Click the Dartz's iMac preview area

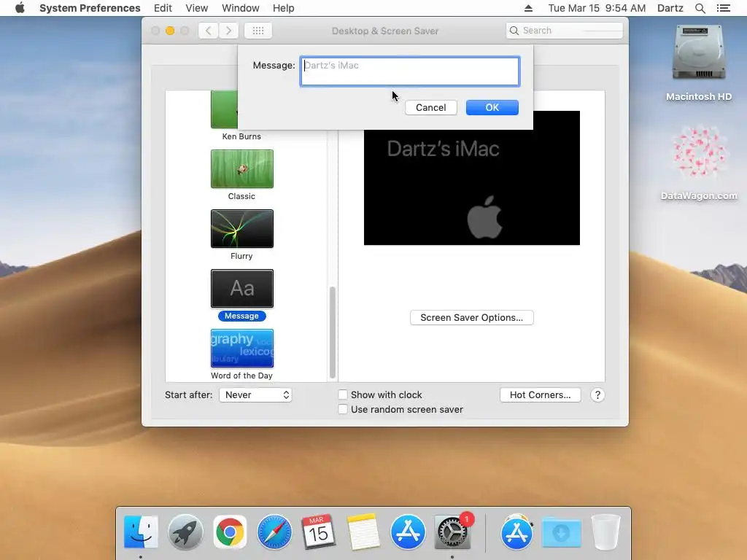tap(472, 187)
